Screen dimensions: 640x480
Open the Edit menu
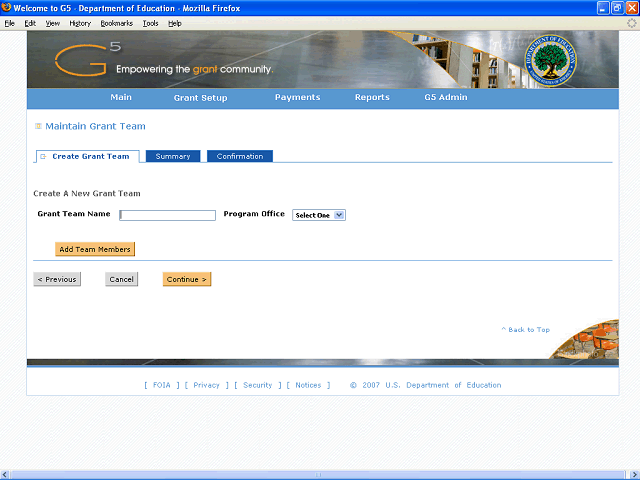pyautogui.click(x=30, y=23)
